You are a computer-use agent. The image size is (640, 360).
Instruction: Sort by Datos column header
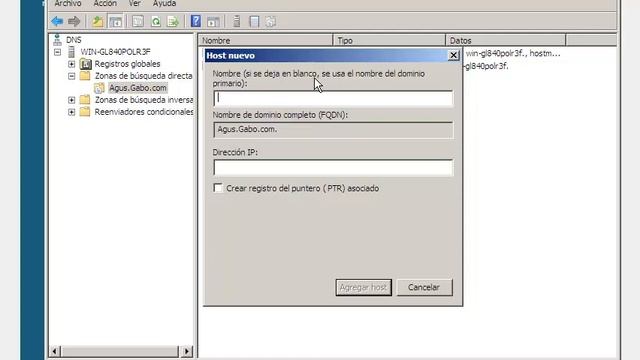[506, 40]
